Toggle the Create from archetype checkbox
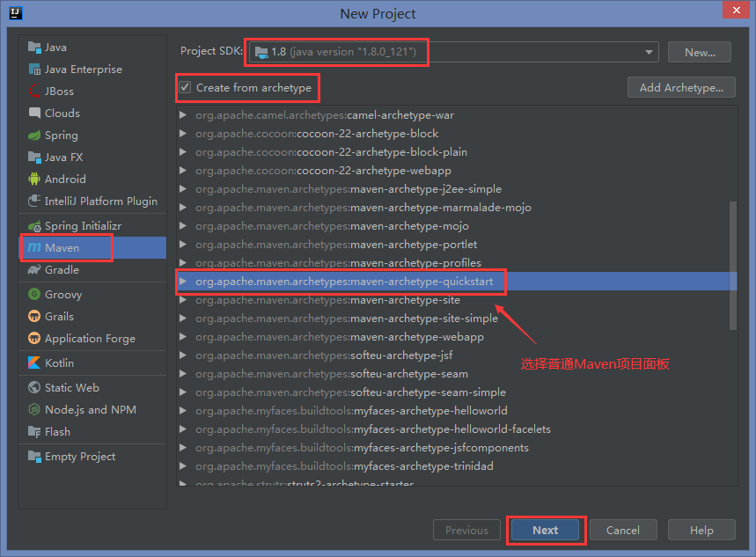Screen dimensions: 756x557 (x=186, y=88)
